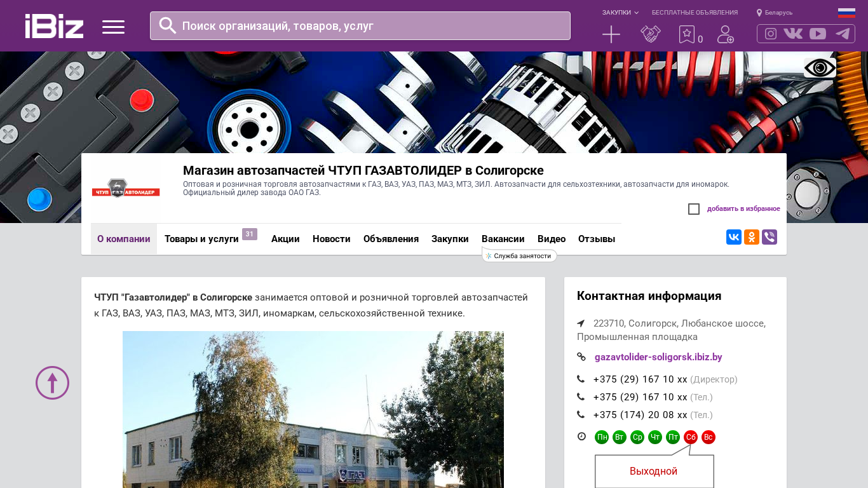
Task: Open gazavtolider-soligorsk.ibiz.by link
Action: point(658,357)
